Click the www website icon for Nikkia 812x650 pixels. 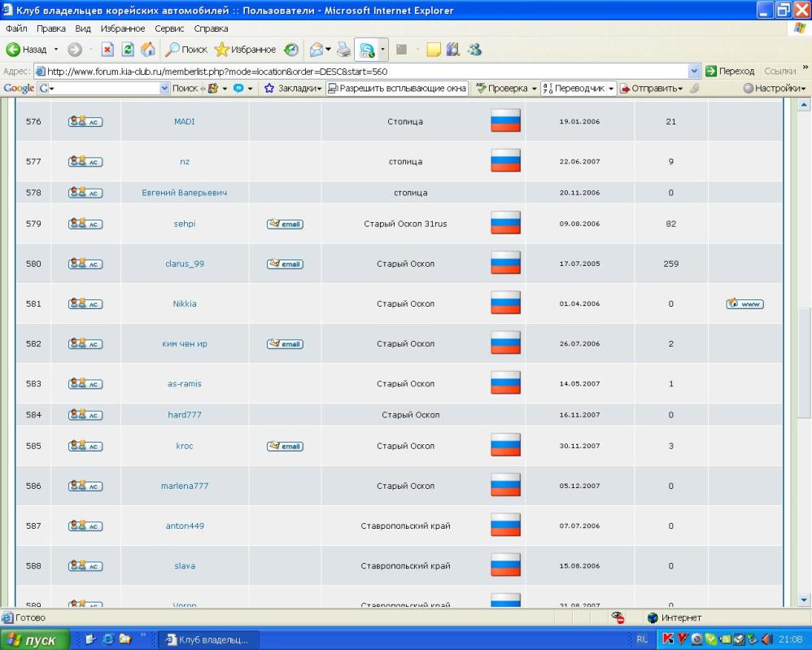tap(744, 304)
